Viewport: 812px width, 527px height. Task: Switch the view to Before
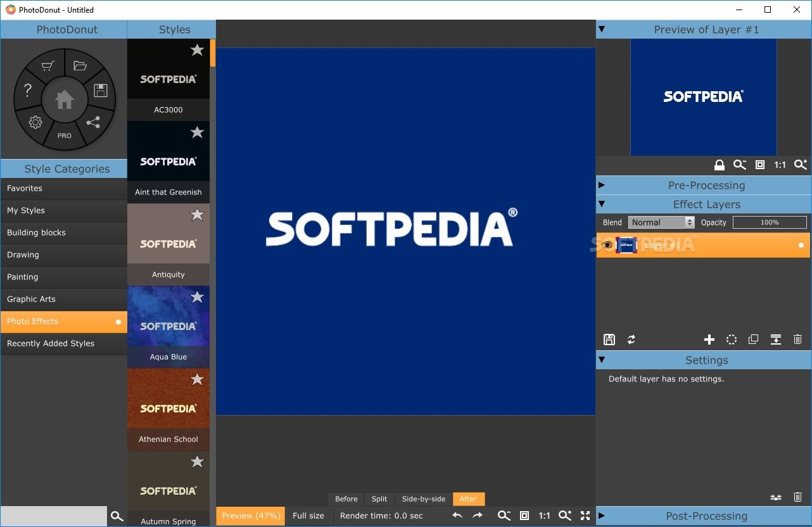coord(346,499)
